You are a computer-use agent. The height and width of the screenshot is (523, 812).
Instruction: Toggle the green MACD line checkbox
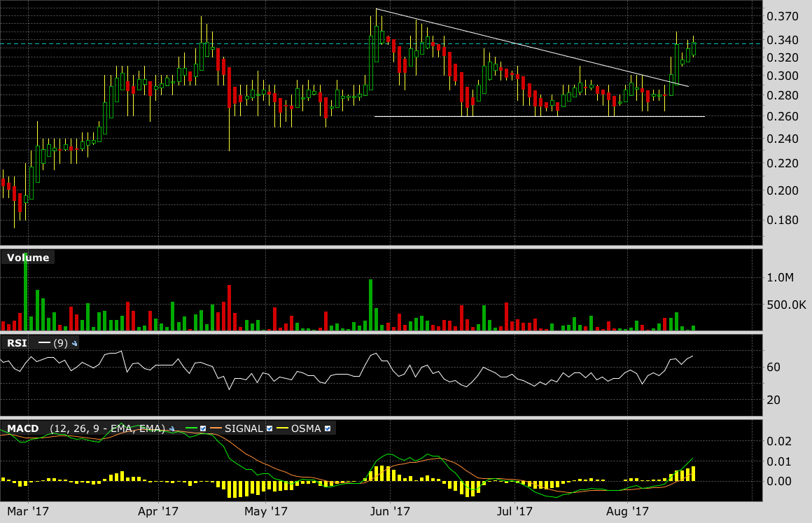(x=203, y=428)
